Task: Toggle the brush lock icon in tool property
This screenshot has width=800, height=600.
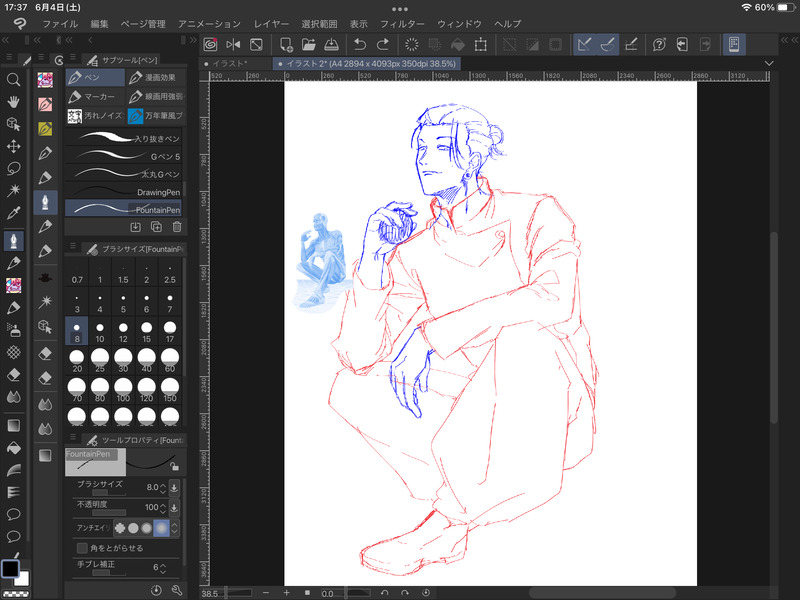Action: point(174,466)
